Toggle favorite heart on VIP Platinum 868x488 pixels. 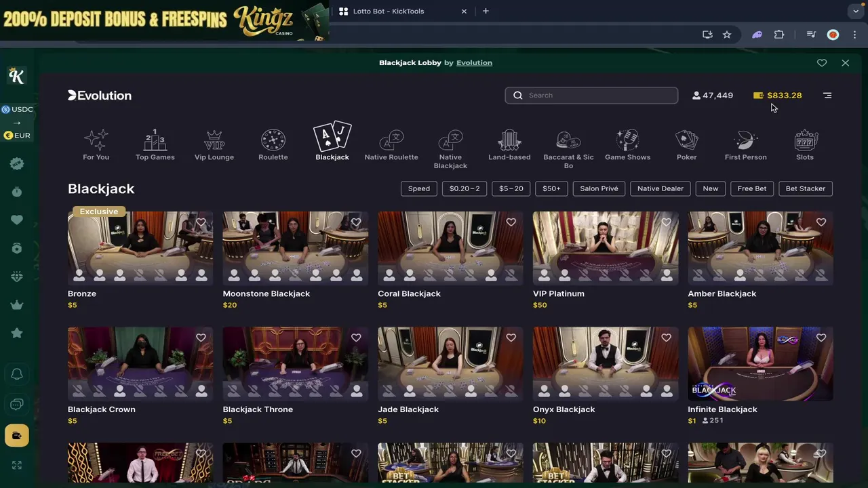point(666,222)
